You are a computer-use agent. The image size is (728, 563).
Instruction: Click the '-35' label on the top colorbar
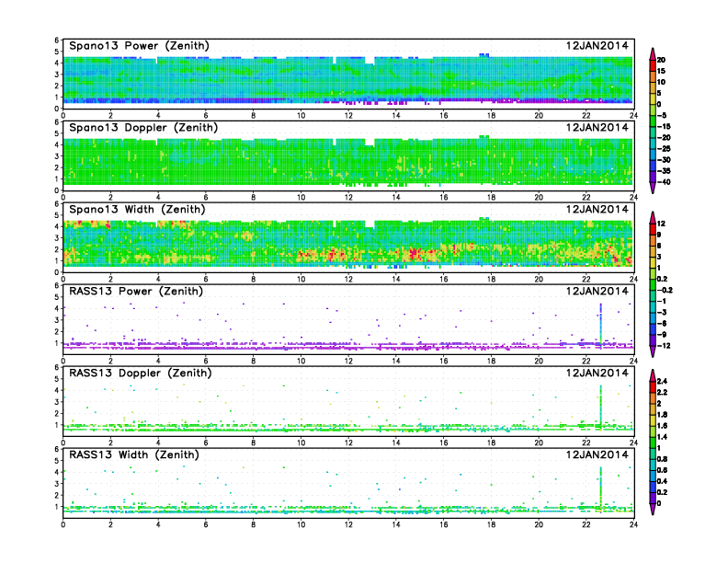pos(664,171)
